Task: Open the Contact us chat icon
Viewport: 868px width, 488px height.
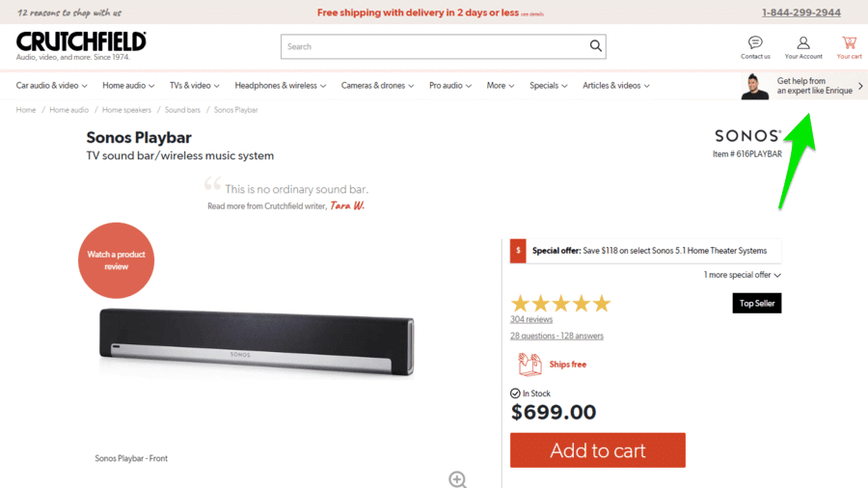Action: point(755,43)
